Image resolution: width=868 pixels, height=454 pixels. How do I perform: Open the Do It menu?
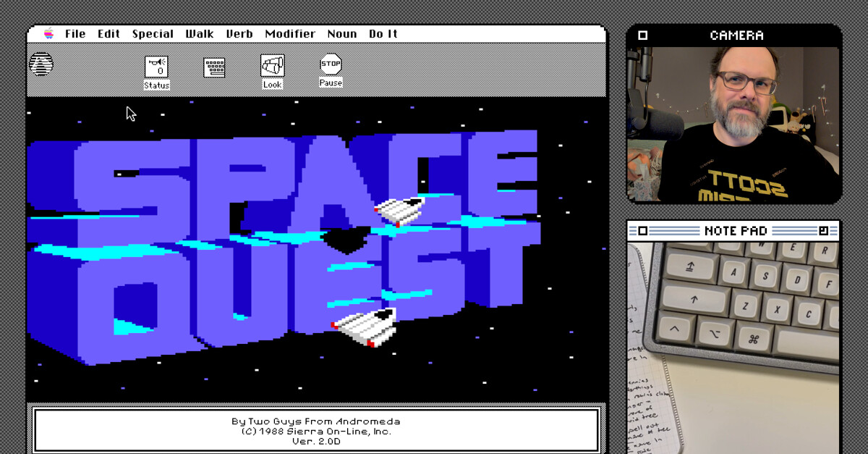(383, 34)
